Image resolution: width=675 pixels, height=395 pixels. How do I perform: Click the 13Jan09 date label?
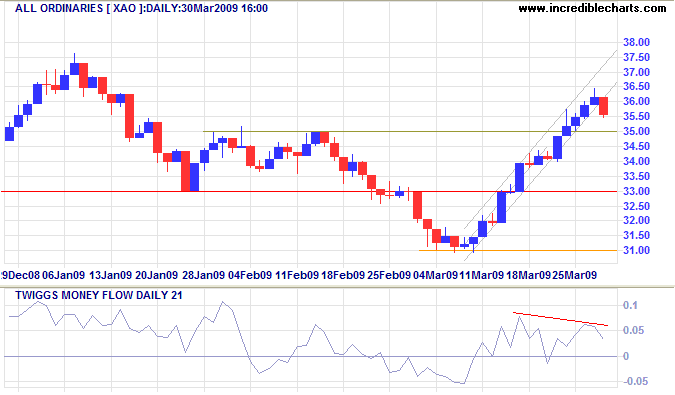click(110, 275)
